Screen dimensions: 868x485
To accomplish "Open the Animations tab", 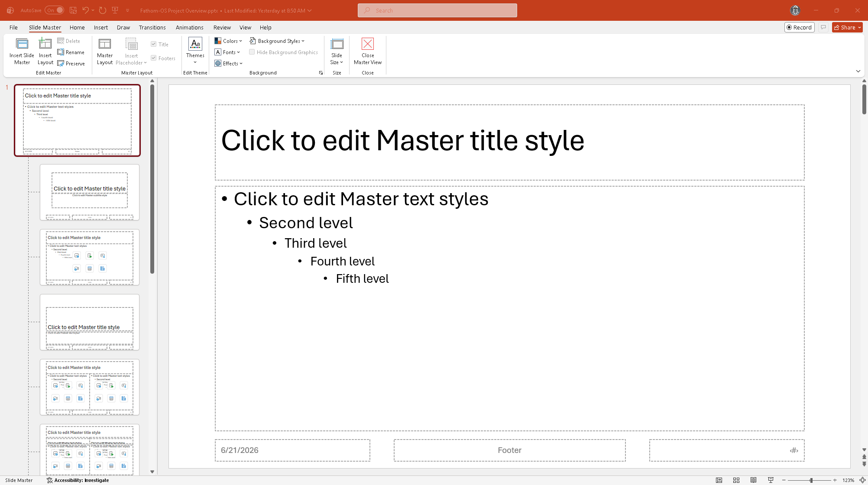I will [x=190, y=27].
